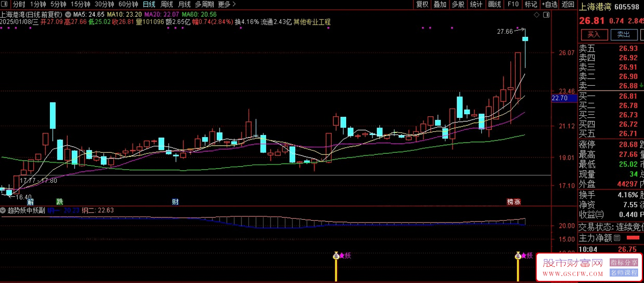Open dropdown arrow next to 上海港湾(日线.前复权)

(x=67, y=13)
